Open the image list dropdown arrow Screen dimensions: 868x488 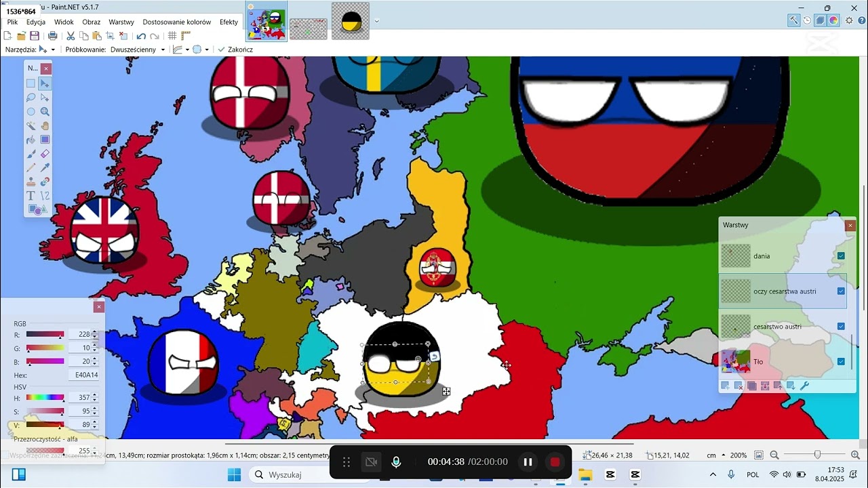(376, 21)
